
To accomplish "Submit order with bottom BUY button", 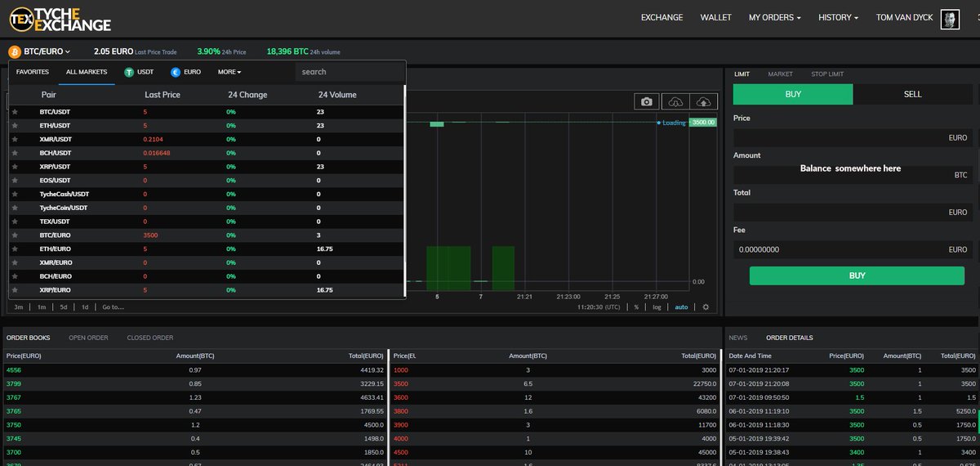I will click(857, 276).
